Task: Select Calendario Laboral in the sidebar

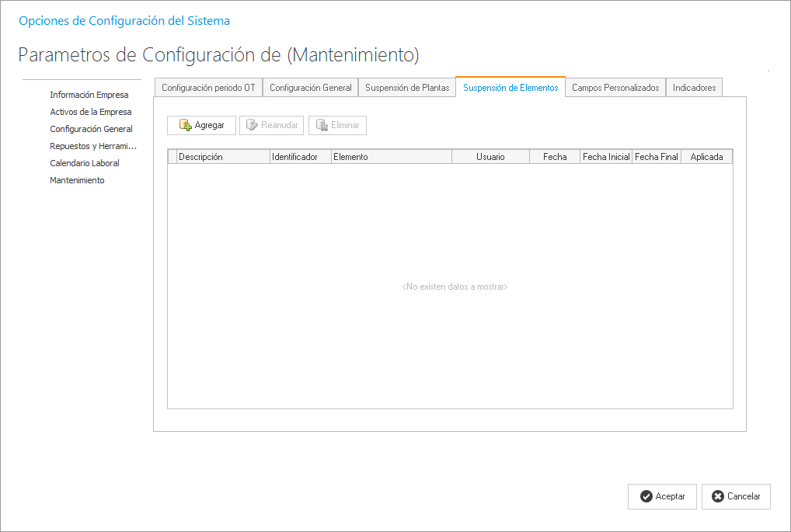Action: (x=85, y=163)
